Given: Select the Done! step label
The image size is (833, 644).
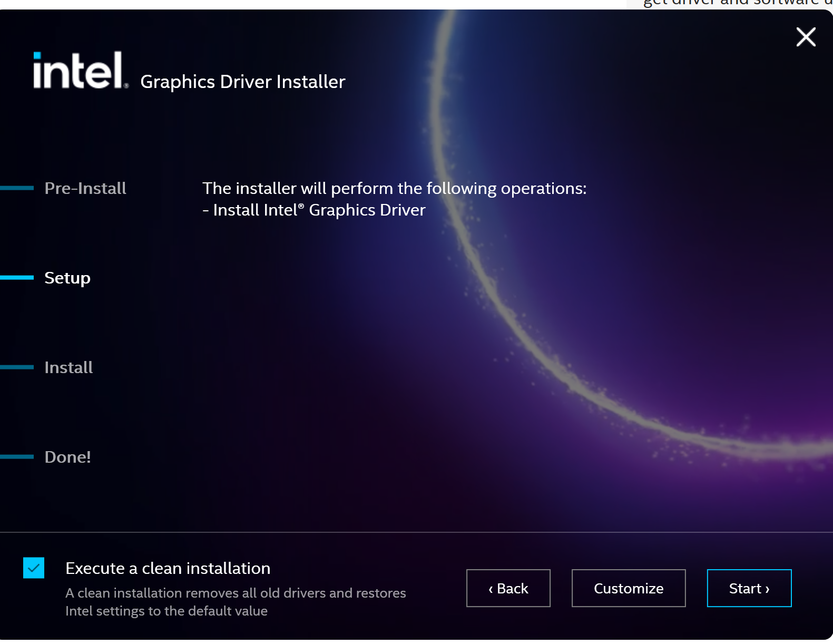Looking at the screenshot, I should tap(67, 457).
